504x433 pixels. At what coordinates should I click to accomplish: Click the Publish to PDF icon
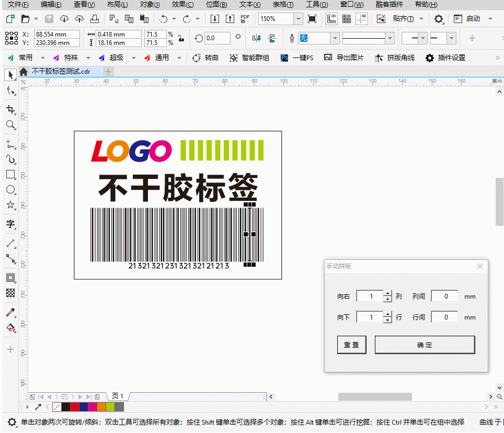point(245,19)
